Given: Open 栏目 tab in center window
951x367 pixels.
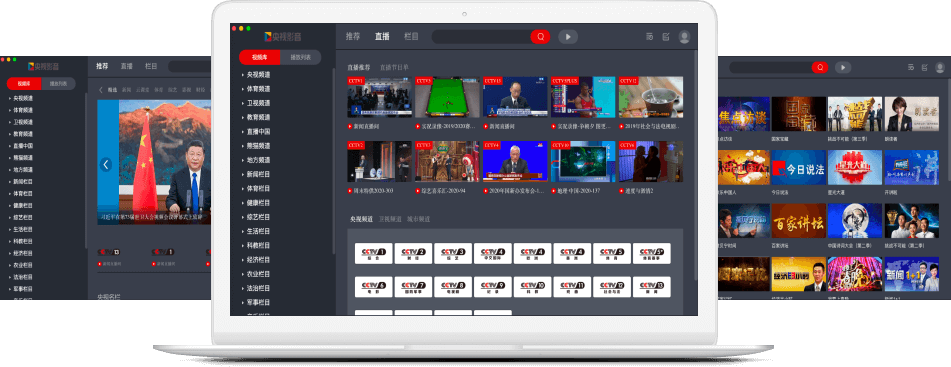Looking at the screenshot, I should pos(411,36).
